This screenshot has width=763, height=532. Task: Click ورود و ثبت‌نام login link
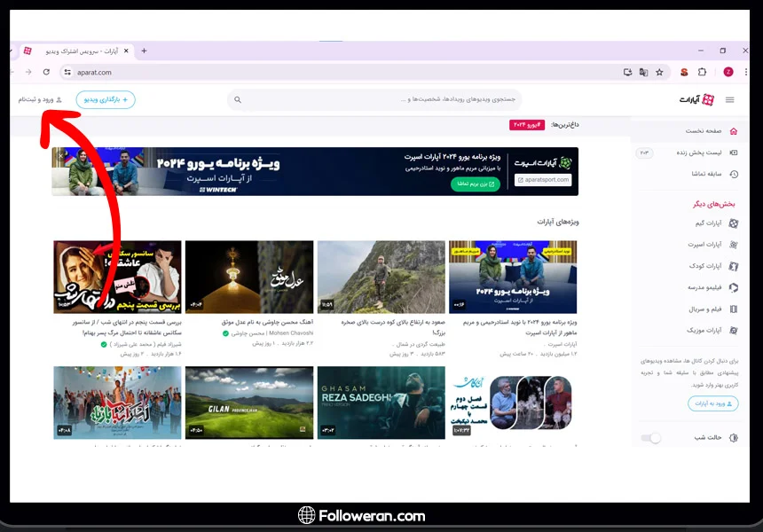pos(40,100)
